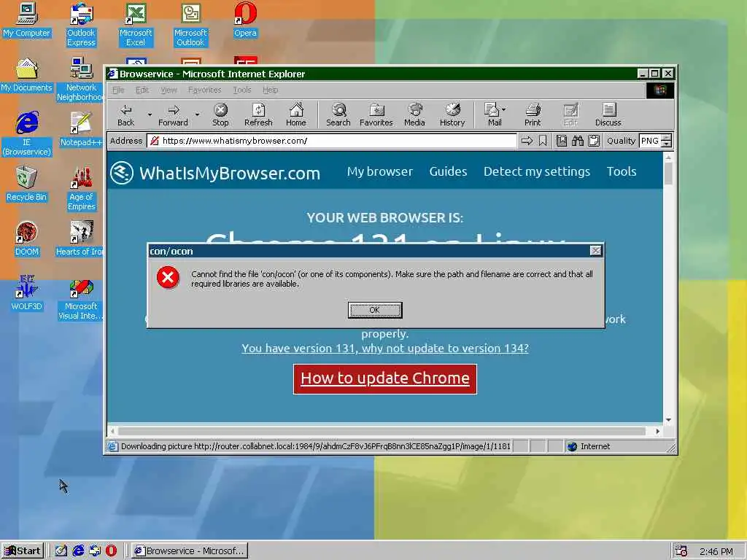
Task: Select the Microsoft Excel desktop shortcut
Action: click(x=136, y=25)
